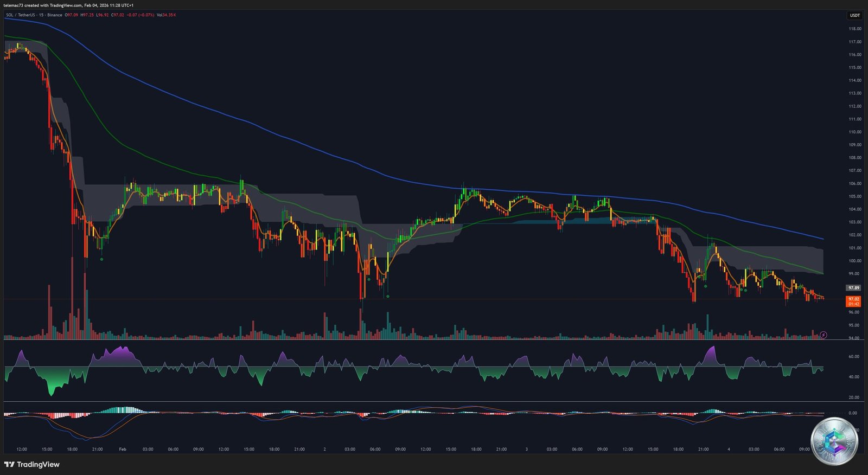Image resolution: width=868 pixels, height=475 pixels.
Task: Open the USDT currency selector on the price axis
Action: (854, 16)
